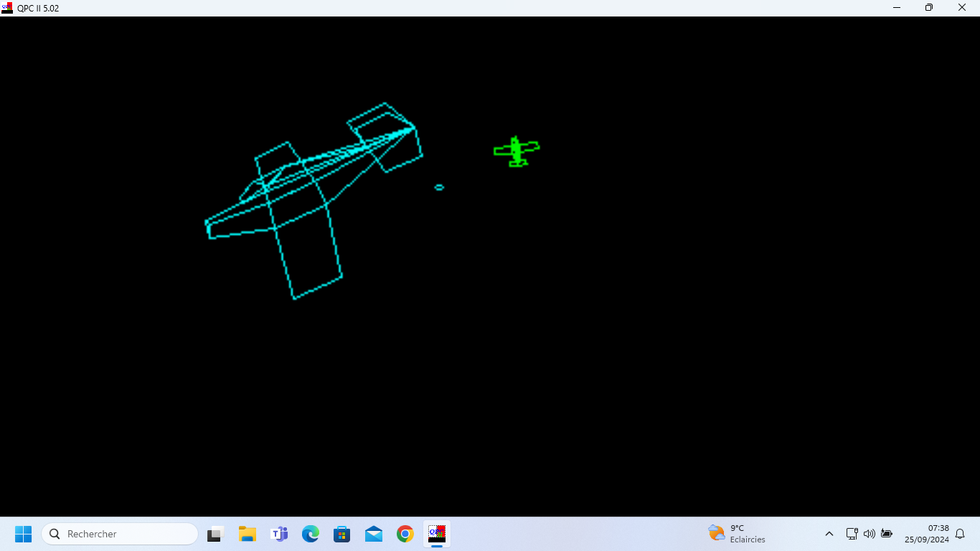
Task: Click the QPC II app icon in the title bar
Action: tap(7, 8)
